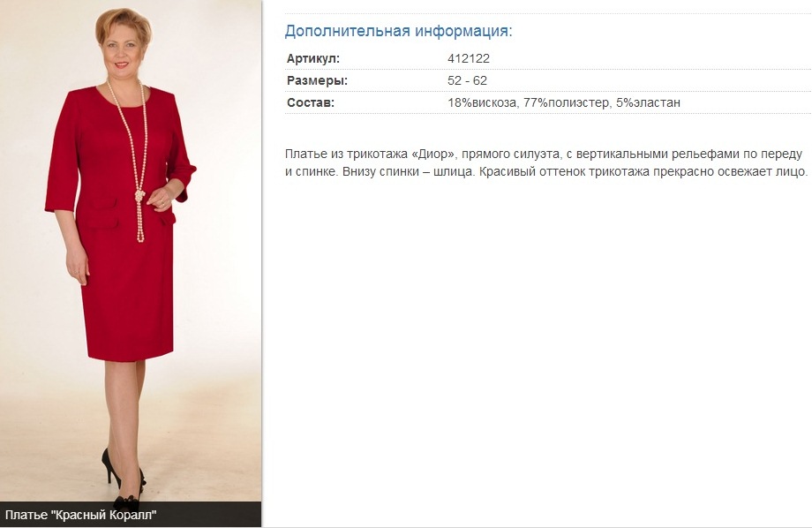Click the size range 52 - 62

pos(468,81)
